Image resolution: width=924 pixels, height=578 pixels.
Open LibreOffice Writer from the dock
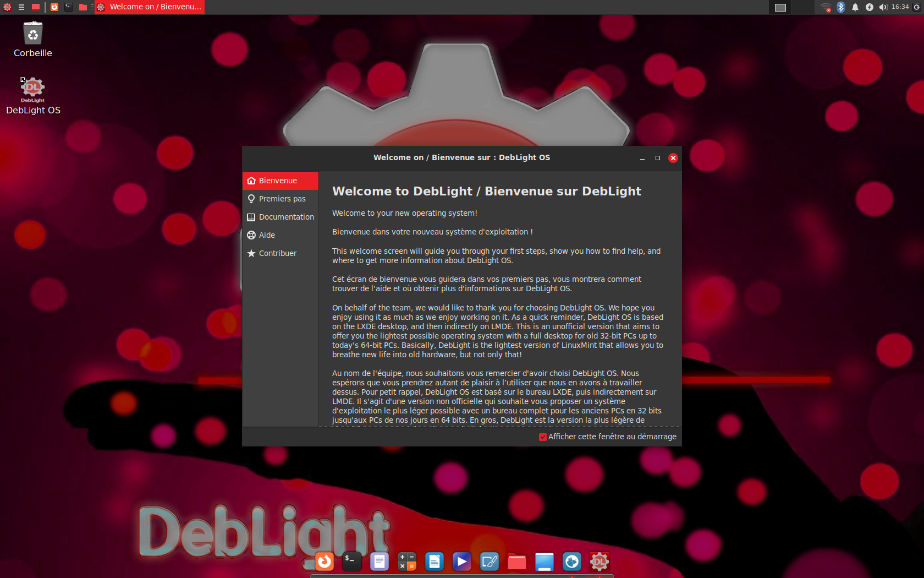435,561
